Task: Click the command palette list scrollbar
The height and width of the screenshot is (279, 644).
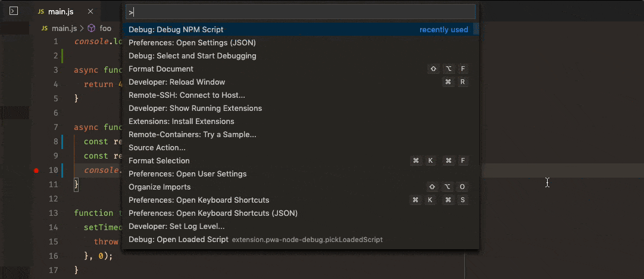Action: coord(476,29)
